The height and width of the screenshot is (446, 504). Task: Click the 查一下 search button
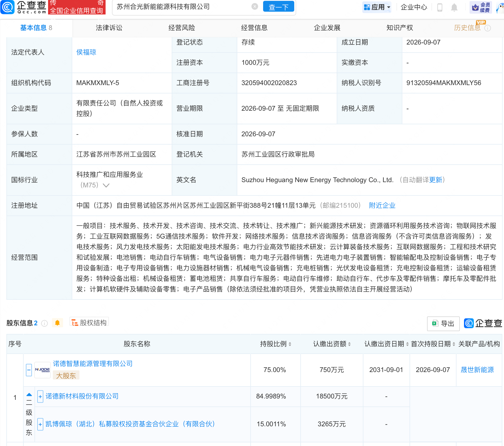click(x=278, y=7)
